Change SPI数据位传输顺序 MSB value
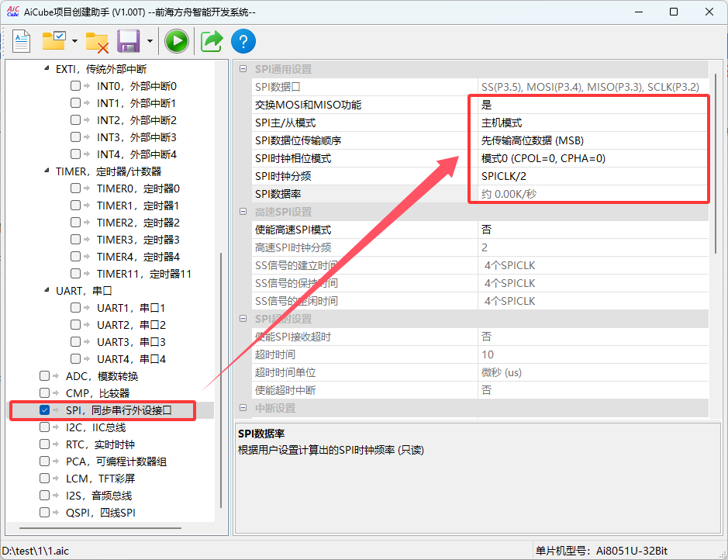This screenshot has height=560, width=728. point(593,140)
